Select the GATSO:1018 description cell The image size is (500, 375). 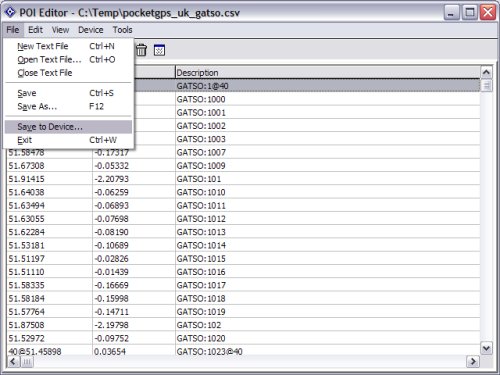point(328,298)
